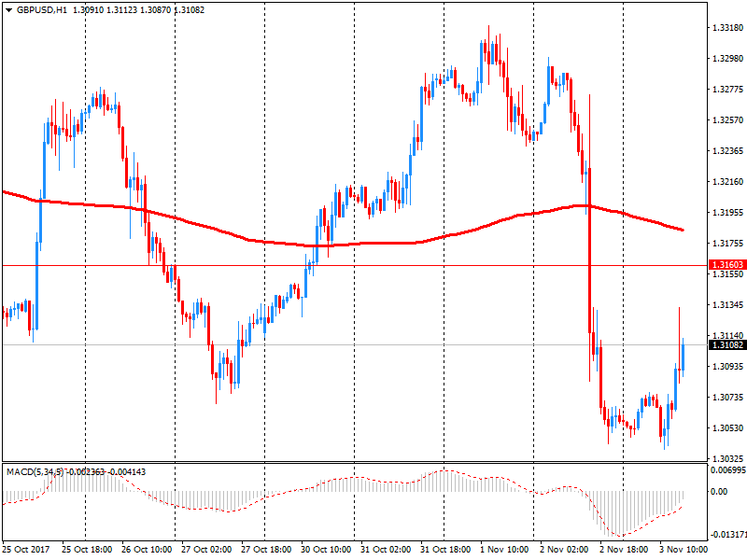Select the -0.002363 MACD value text
This screenshot has width=747, height=560.
(85, 472)
